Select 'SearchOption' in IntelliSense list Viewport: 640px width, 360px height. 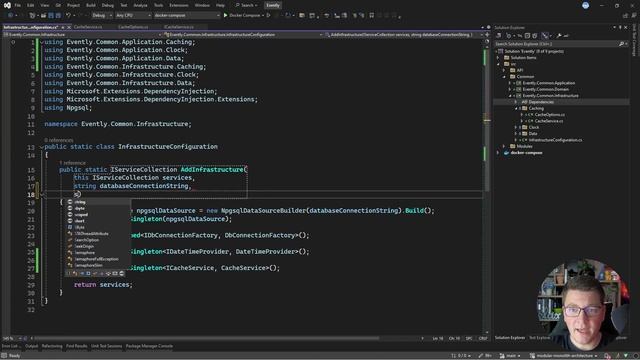pyautogui.click(x=98, y=240)
